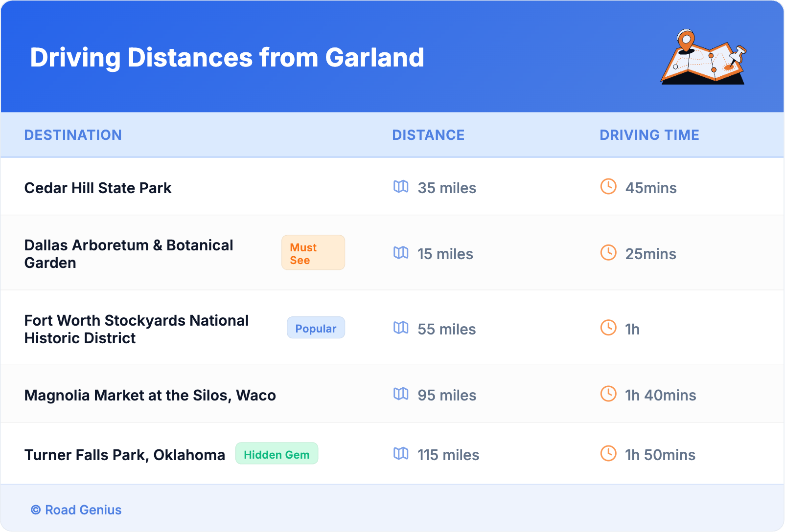Select the clock icon beside 1h

[608, 328]
